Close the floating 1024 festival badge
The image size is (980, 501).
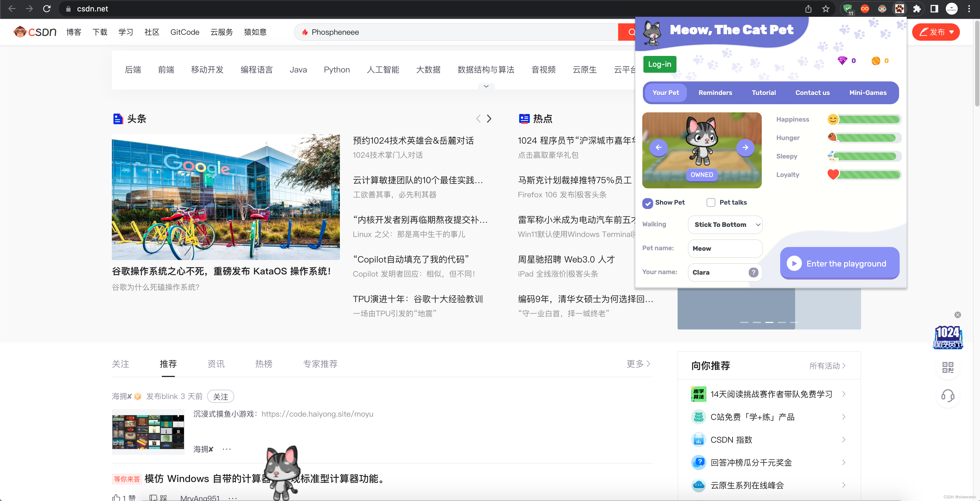957,315
